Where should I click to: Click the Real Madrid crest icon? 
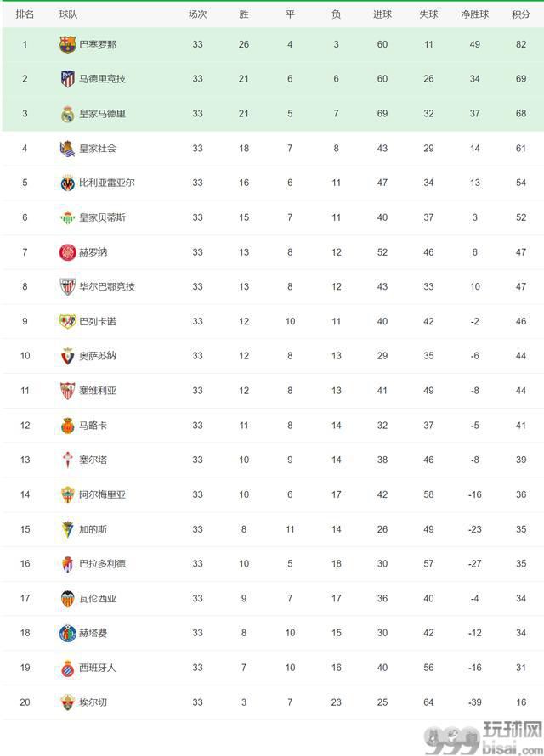[x=67, y=114]
